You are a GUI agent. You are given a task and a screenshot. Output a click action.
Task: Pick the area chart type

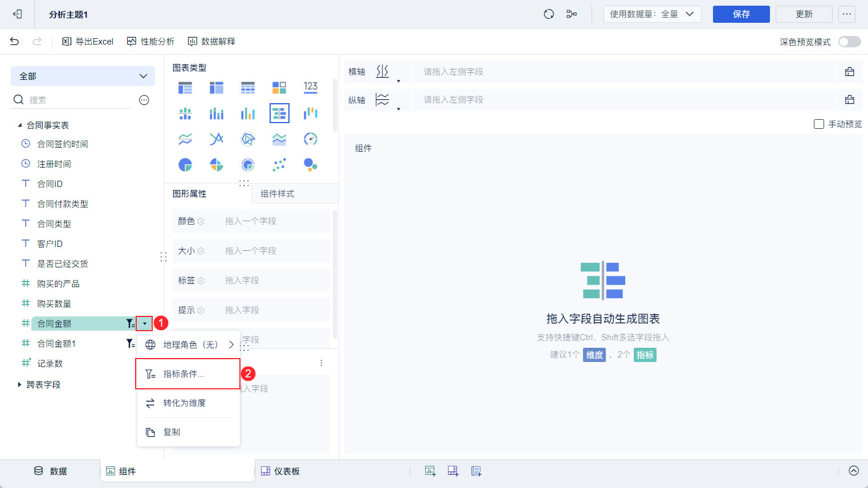click(x=279, y=139)
